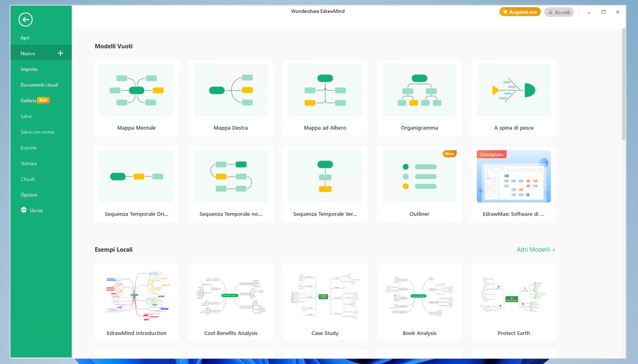Click the Outliner label text
The height and width of the screenshot is (364, 638).
pyautogui.click(x=420, y=214)
